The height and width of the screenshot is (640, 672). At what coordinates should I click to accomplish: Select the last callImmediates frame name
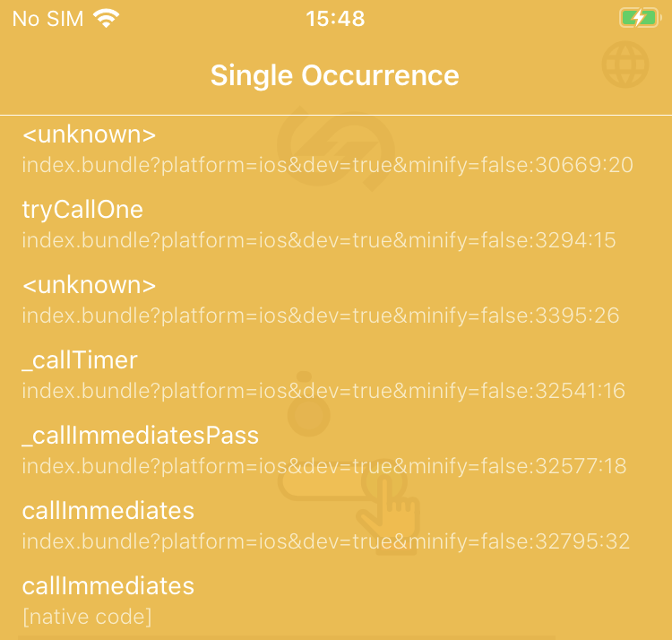[x=108, y=586]
